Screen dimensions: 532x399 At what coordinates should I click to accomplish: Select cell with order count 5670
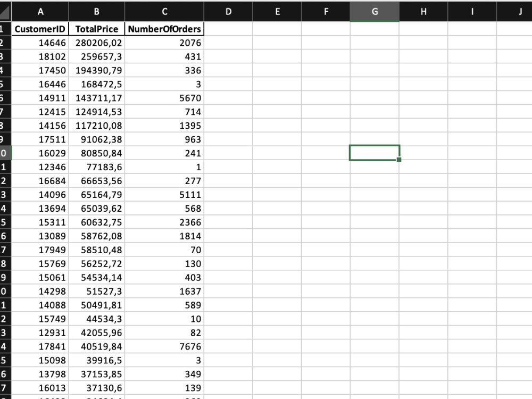164,98
